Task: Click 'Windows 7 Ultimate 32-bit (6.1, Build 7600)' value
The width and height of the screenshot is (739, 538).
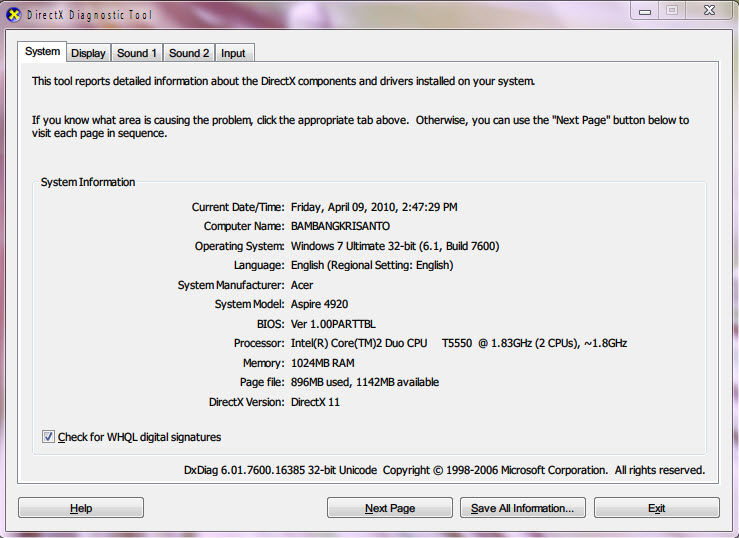Action: (x=395, y=246)
